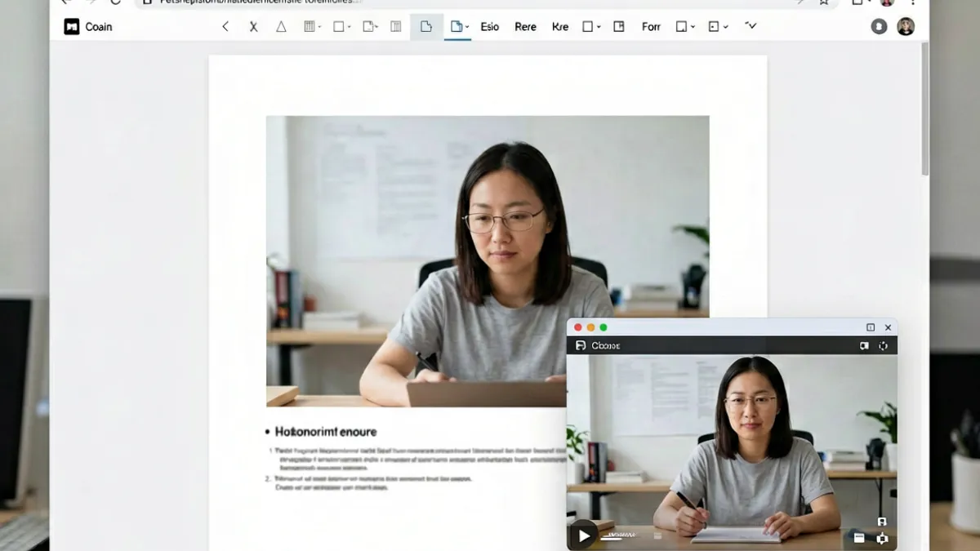Click the heading "Hokonorimt enoure"
The image size is (980, 551).
326,432
